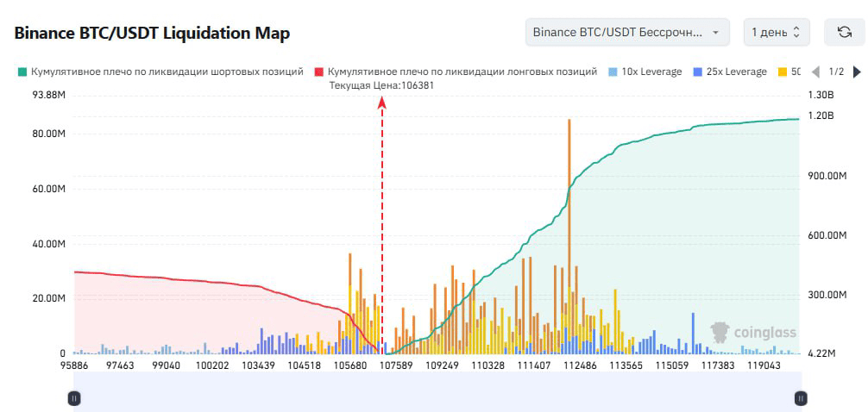Go to next legend page arrow

tap(857, 72)
